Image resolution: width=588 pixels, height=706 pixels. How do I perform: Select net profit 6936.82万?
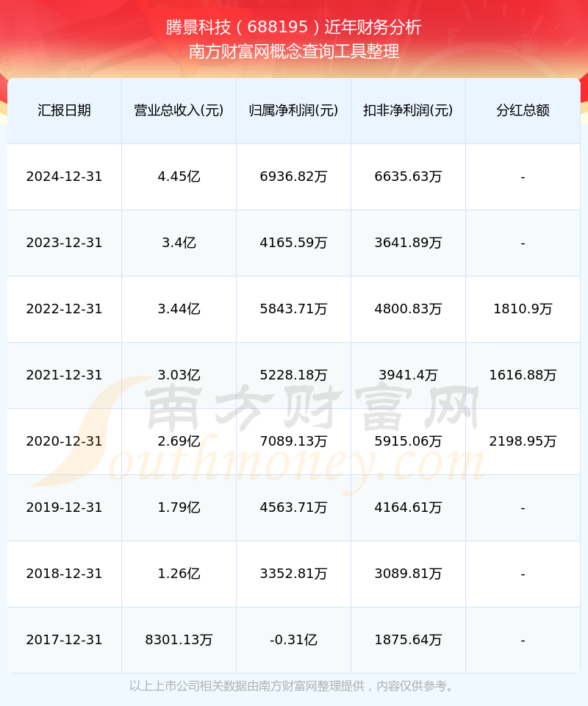[293, 176]
